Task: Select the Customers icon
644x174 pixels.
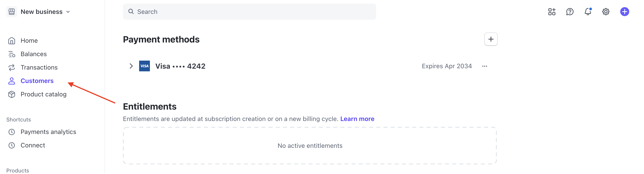Action: [x=11, y=81]
